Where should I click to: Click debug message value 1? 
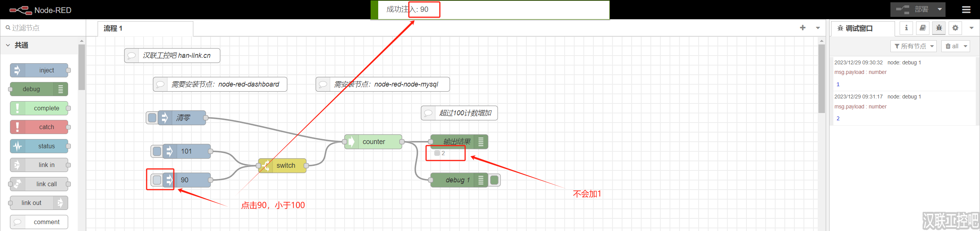tap(838, 84)
